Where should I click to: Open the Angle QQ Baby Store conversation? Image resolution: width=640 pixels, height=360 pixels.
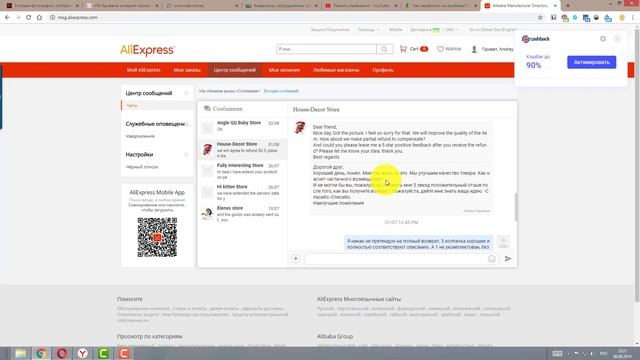point(242,127)
